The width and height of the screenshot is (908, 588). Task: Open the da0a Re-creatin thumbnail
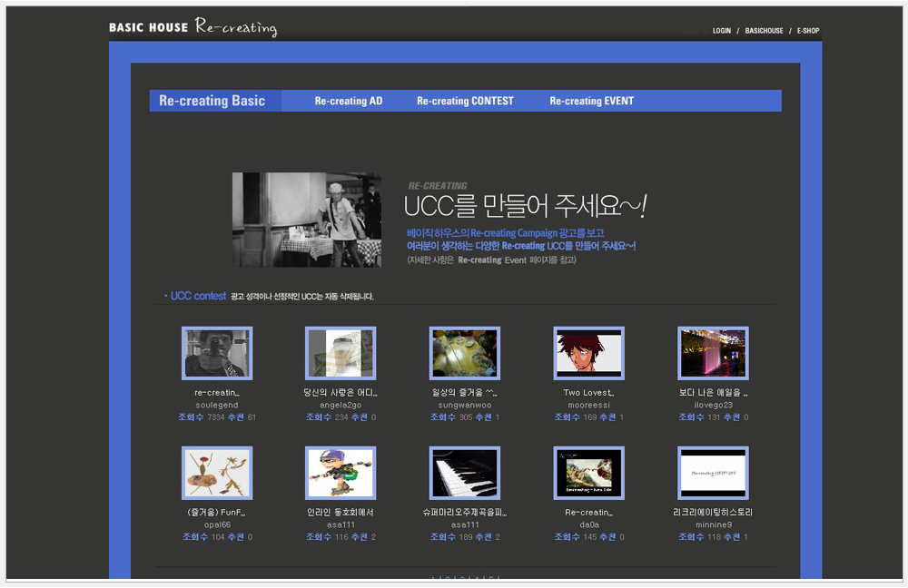[x=588, y=473]
